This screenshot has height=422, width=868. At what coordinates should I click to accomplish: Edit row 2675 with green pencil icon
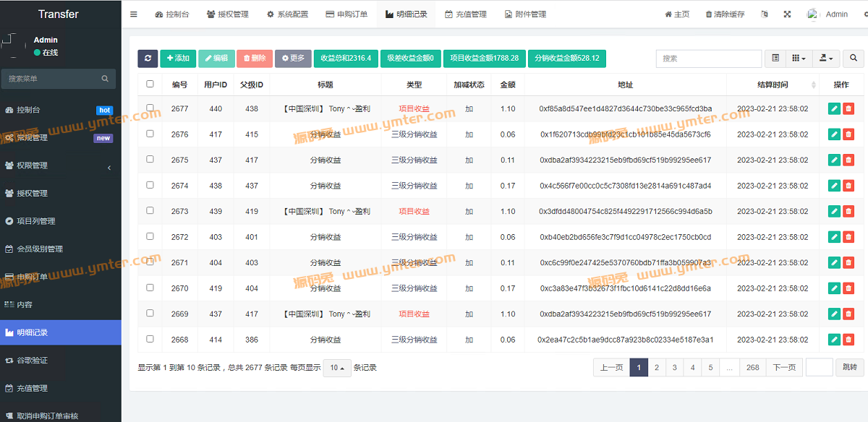[x=834, y=160]
